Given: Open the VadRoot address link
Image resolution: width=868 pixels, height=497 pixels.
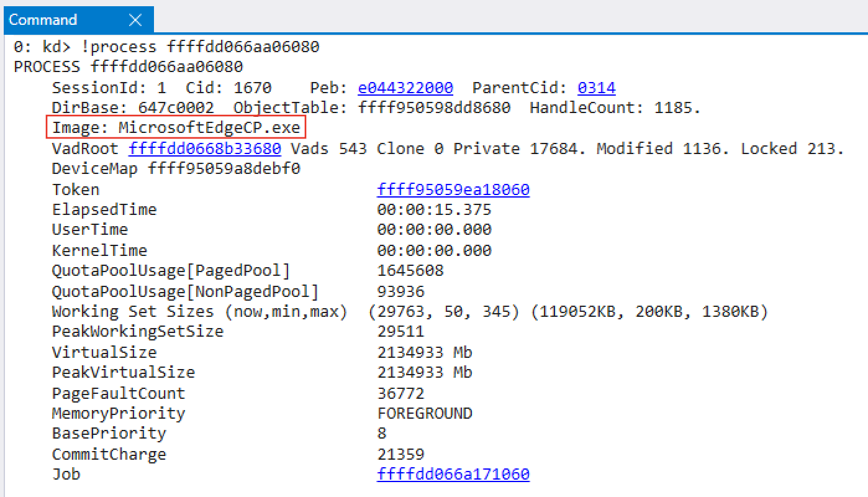Looking at the screenshot, I should click(x=204, y=149).
